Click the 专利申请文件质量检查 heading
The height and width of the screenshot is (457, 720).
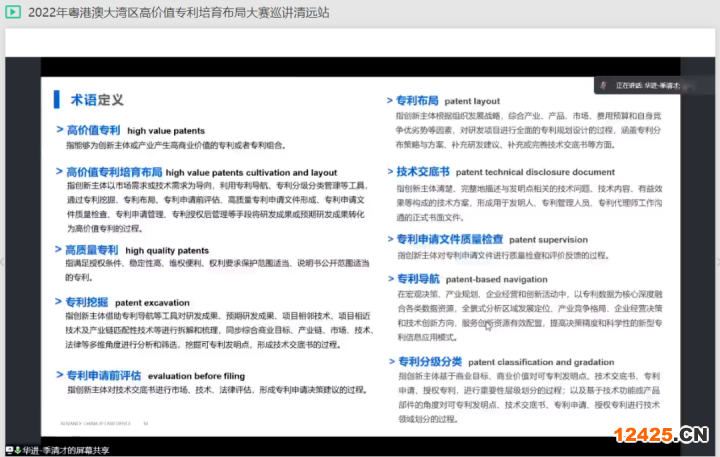(x=450, y=240)
